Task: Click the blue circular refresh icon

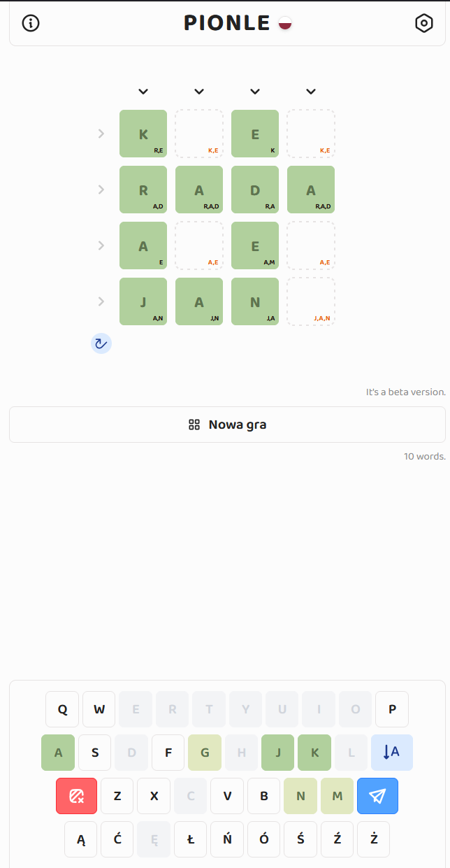Action: click(101, 343)
